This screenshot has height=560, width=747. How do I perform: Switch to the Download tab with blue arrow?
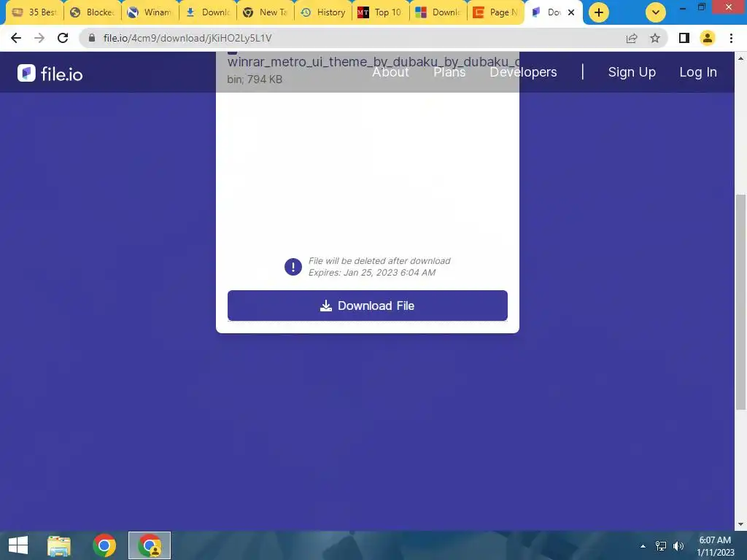pos(208,12)
